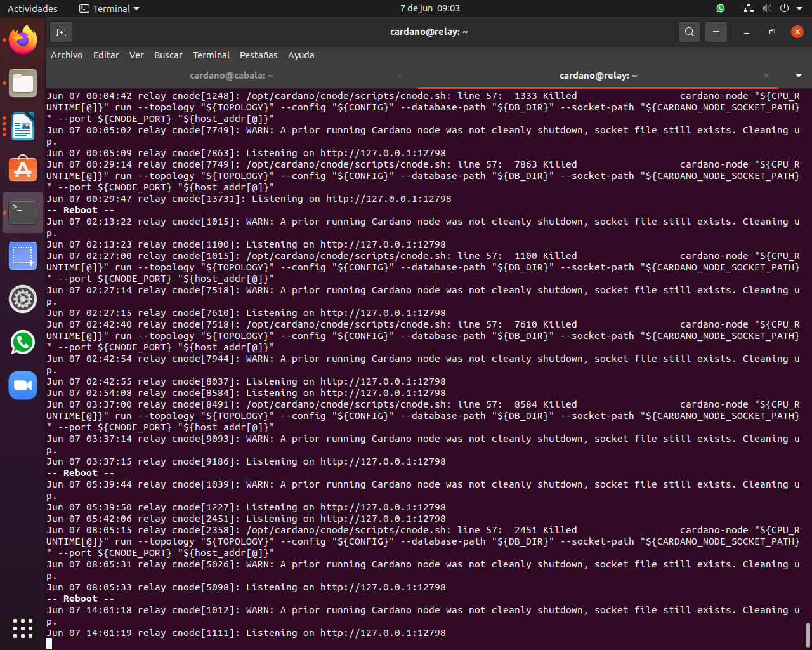Open WhatsApp from the dock
The width and height of the screenshot is (812, 650).
(23, 342)
